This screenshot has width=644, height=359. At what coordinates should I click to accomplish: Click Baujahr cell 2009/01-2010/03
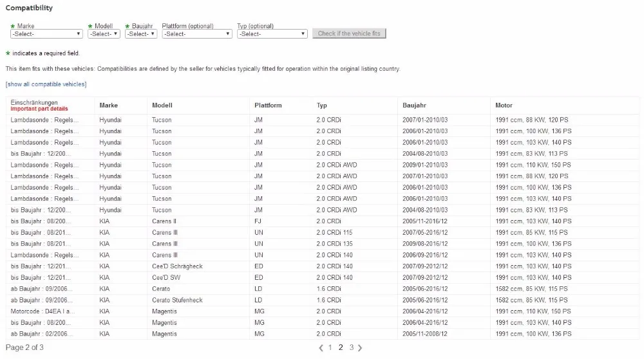tap(424, 165)
